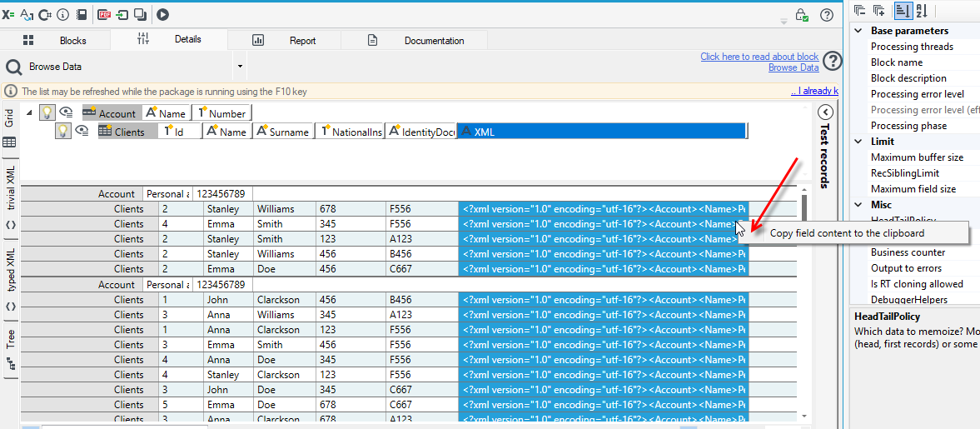Select the 'Processing phase' property

tap(908, 126)
